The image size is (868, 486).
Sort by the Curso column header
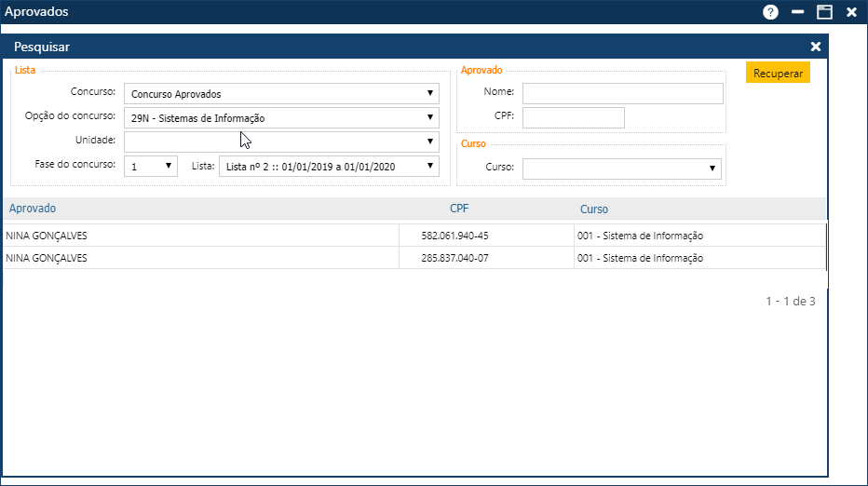click(x=594, y=209)
